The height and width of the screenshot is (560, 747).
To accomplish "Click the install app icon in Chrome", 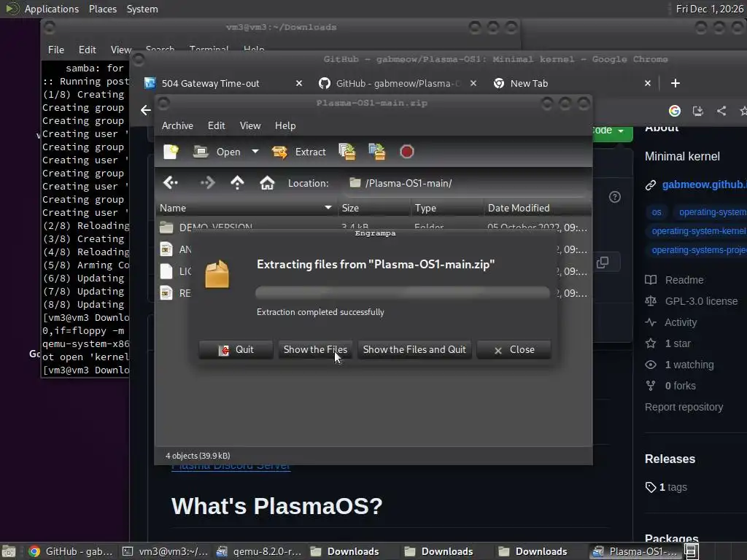I will [x=698, y=111].
